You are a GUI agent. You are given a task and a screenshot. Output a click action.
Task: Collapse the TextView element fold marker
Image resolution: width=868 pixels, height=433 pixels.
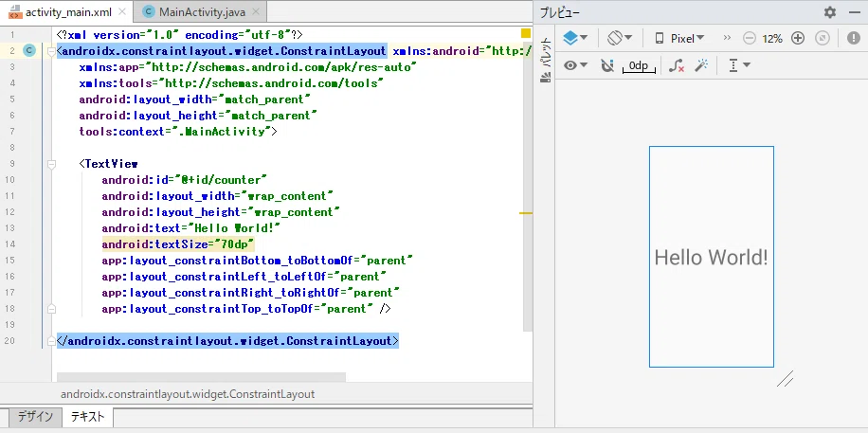point(51,164)
